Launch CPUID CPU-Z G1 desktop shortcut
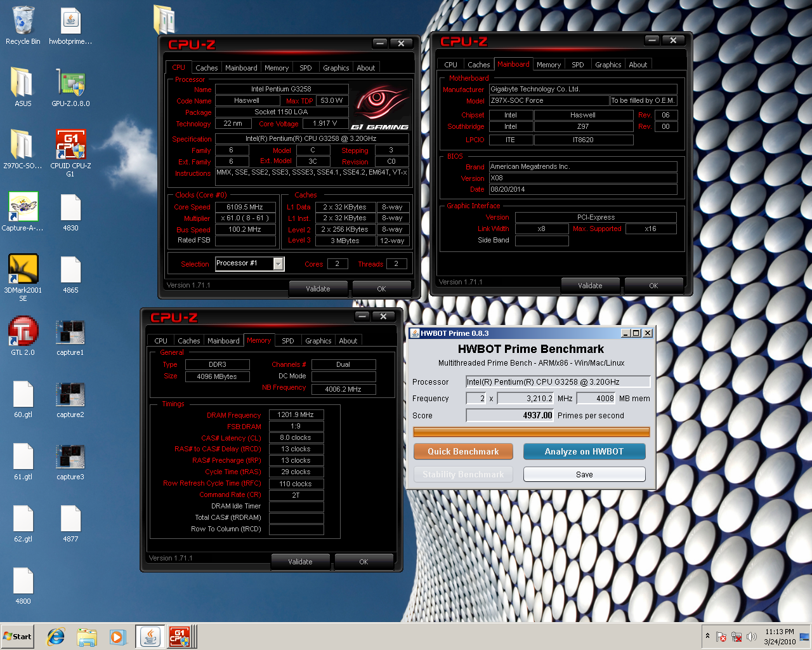The height and width of the screenshot is (650, 812). tap(70, 153)
